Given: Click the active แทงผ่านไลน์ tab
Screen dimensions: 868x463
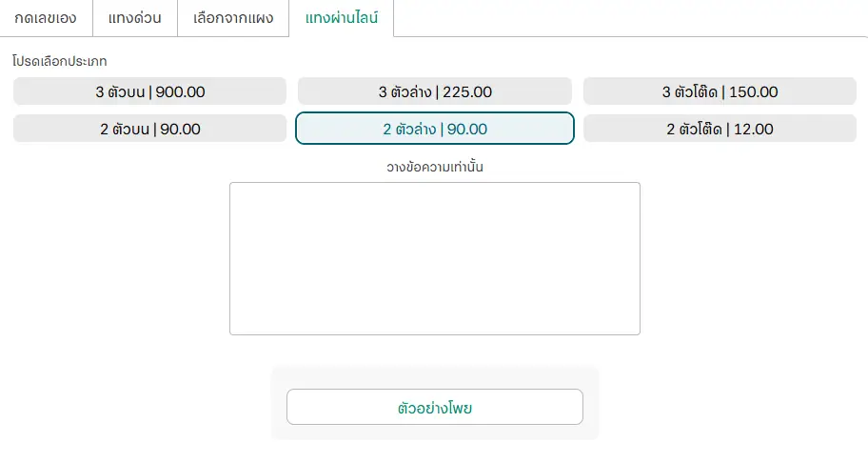Looking at the screenshot, I should click(x=341, y=18).
